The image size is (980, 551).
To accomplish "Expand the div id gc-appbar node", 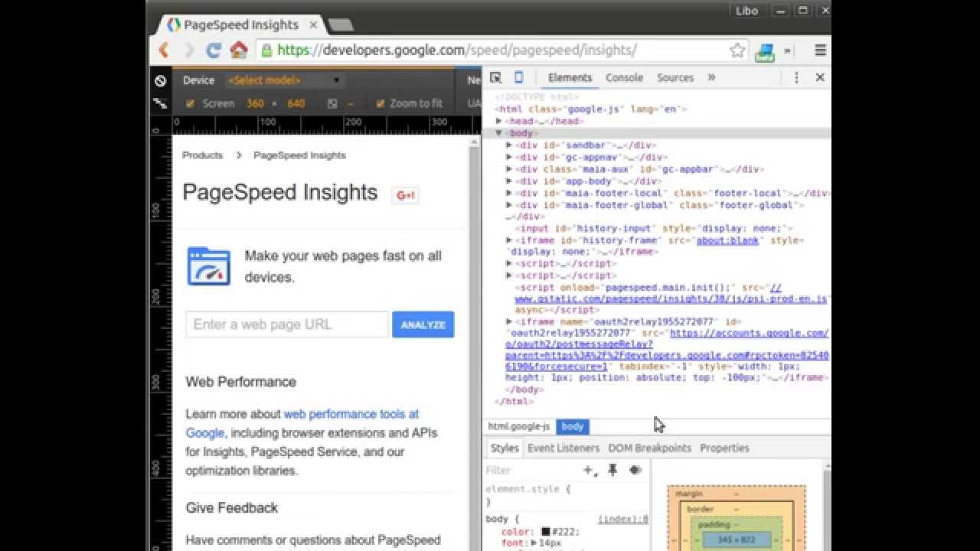I will pyautogui.click(x=510, y=169).
